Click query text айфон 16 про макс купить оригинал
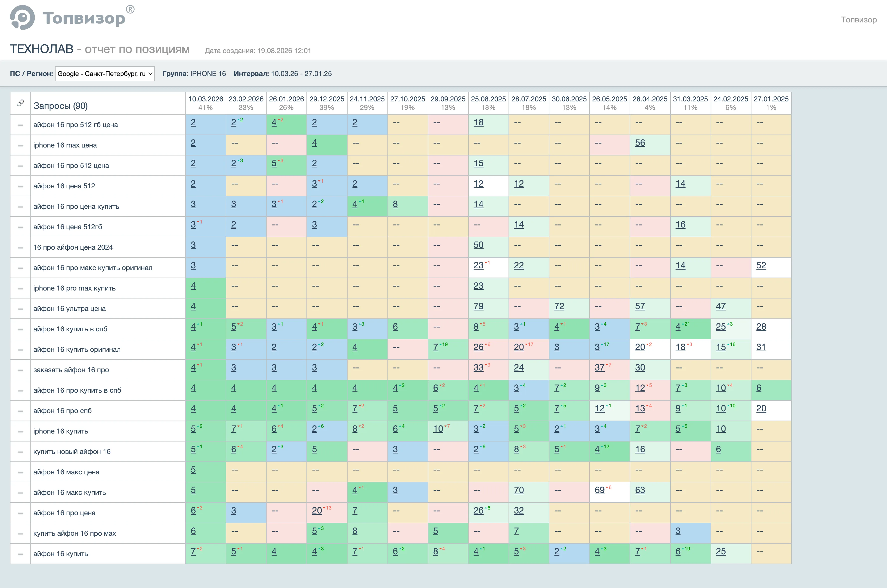 93,268
